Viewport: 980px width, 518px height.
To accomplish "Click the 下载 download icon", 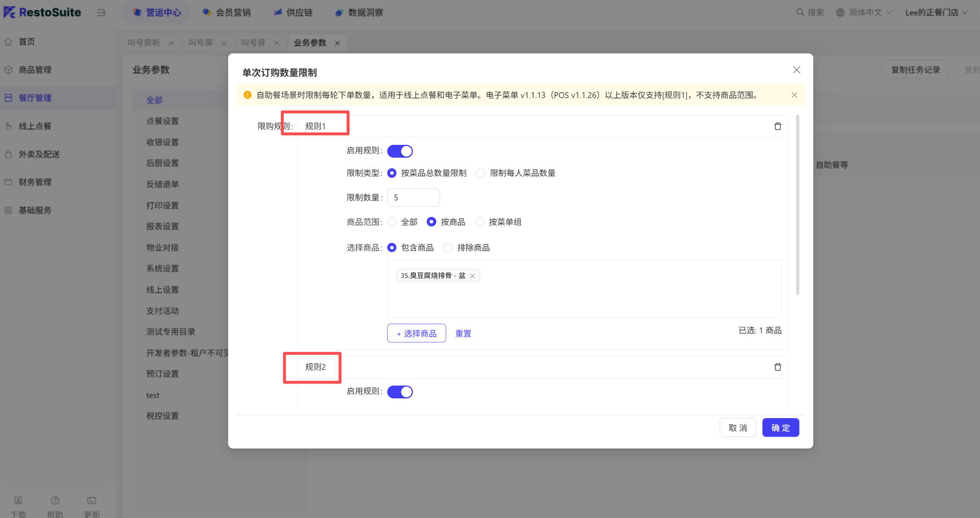I will 18,500.
